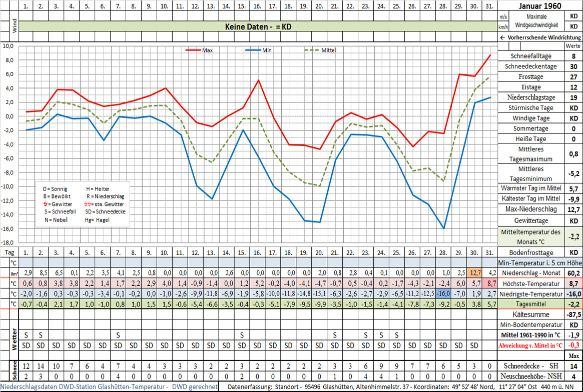Select the 'Schneedecke - SH' label

click(531, 366)
